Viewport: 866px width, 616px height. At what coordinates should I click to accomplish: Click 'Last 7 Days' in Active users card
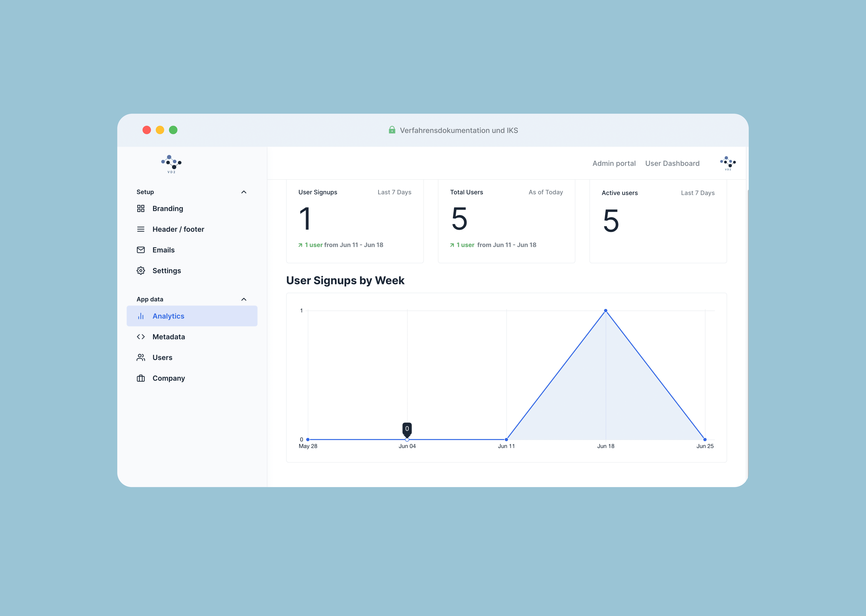698,193
